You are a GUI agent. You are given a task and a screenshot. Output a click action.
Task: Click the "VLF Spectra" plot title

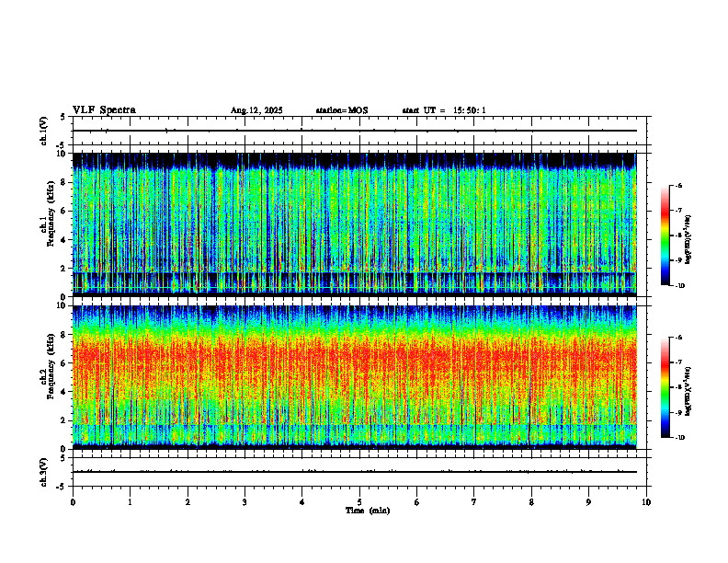pos(104,110)
